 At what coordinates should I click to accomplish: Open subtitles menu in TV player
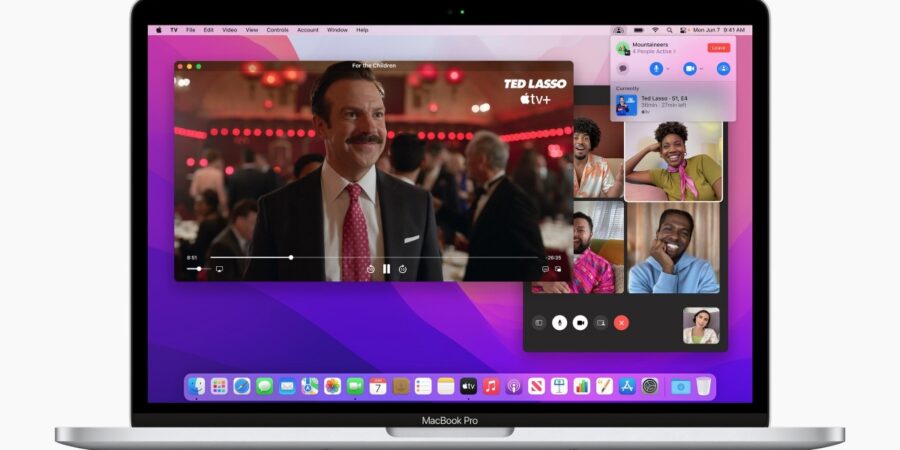pyautogui.click(x=545, y=269)
